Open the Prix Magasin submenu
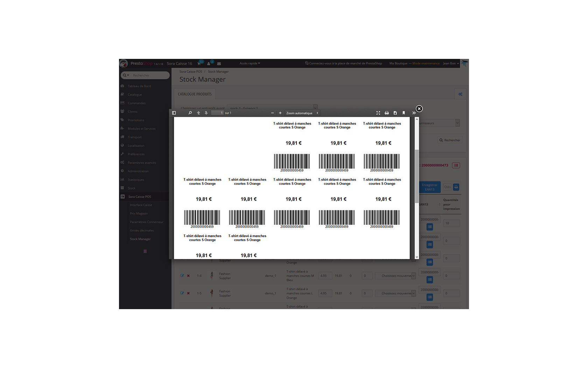This screenshot has width=588, height=368. 139,213
